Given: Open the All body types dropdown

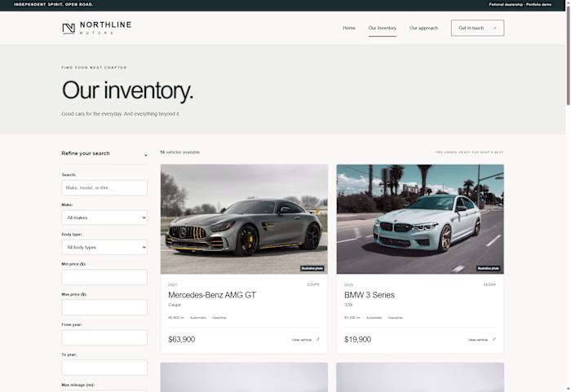Looking at the screenshot, I should (x=104, y=247).
